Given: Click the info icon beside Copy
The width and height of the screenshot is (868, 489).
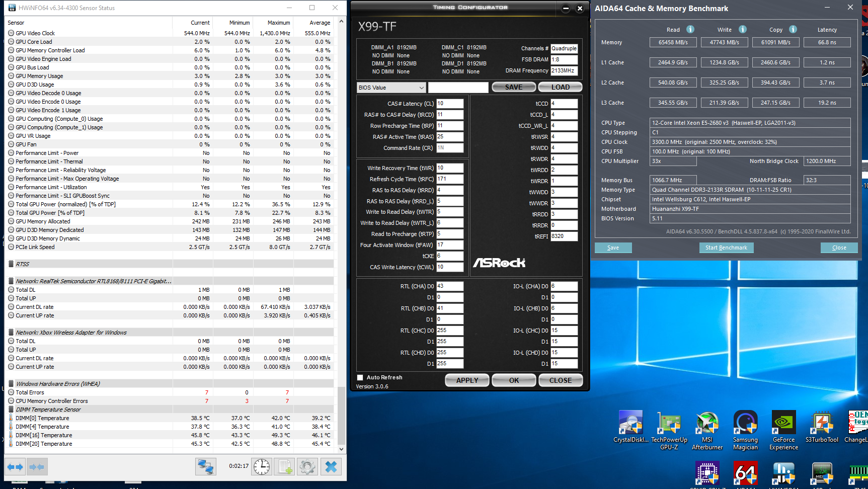Looking at the screenshot, I should point(793,29).
